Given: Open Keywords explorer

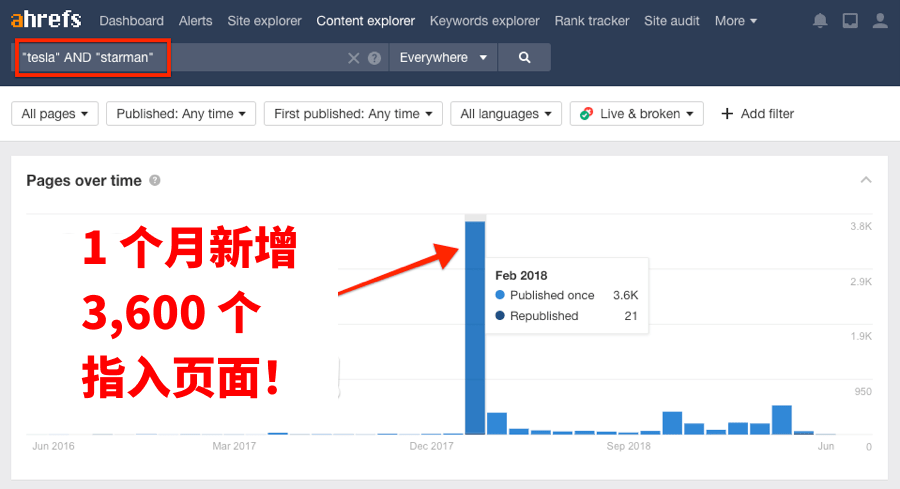Looking at the screenshot, I should point(484,21).
